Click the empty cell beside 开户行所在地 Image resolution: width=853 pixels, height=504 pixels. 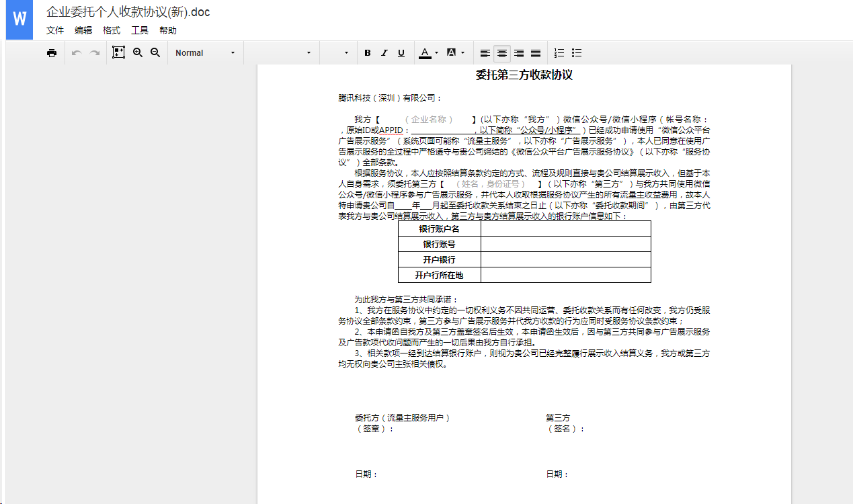click(x=566, y=276)
